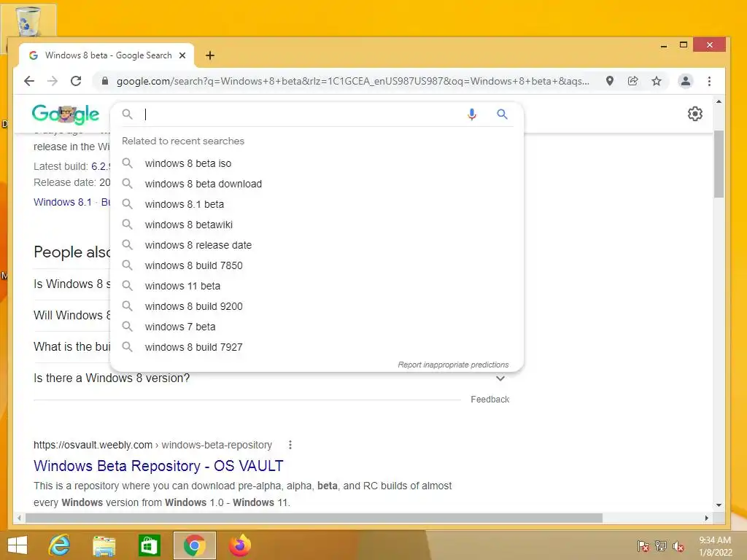The height and width of the screenshot is (560, 747).
Task: Launch Internet Explorer from taskbar
Action: (60, 545)
